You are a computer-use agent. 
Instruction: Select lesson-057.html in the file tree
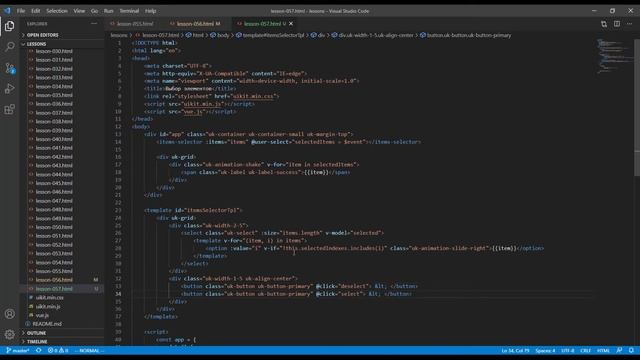(x=54, y=289)
